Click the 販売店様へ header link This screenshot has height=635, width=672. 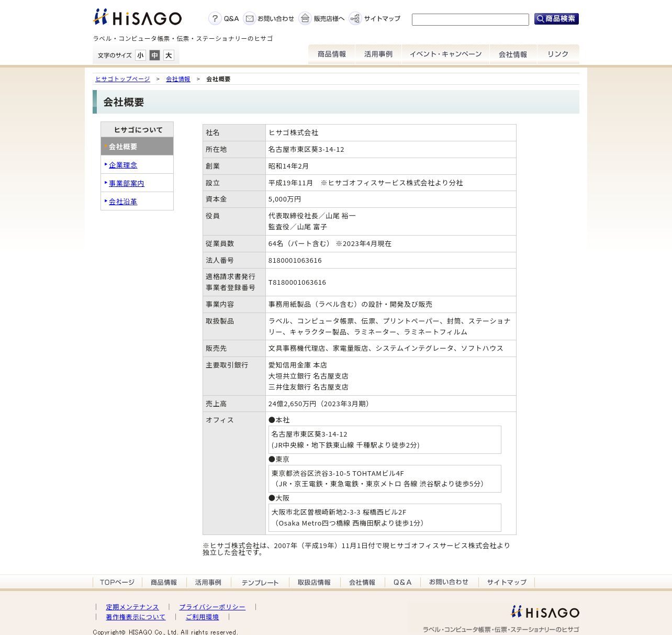coord(329,19)
